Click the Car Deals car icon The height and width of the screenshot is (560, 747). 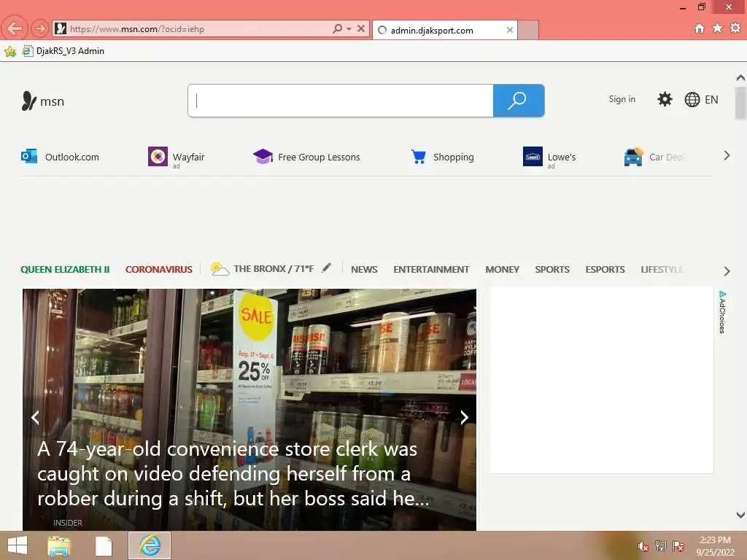click(633, 156)
